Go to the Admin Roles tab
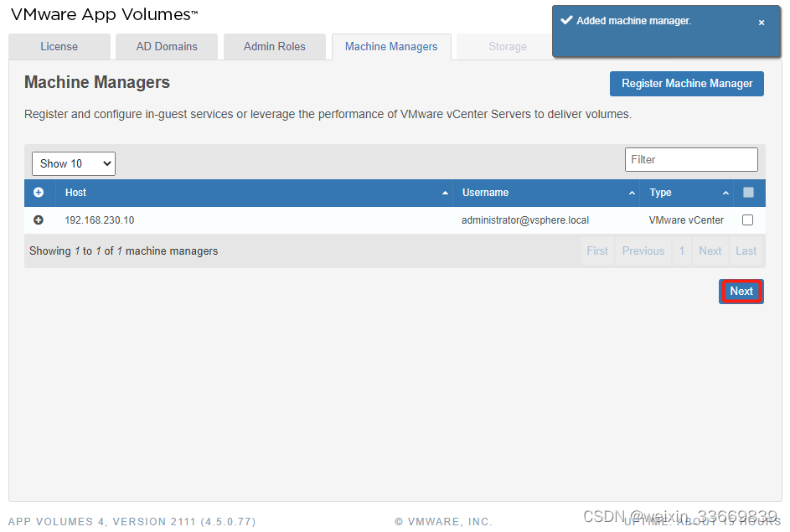Screen dimensions: 790x532 (x=275, y=47)
